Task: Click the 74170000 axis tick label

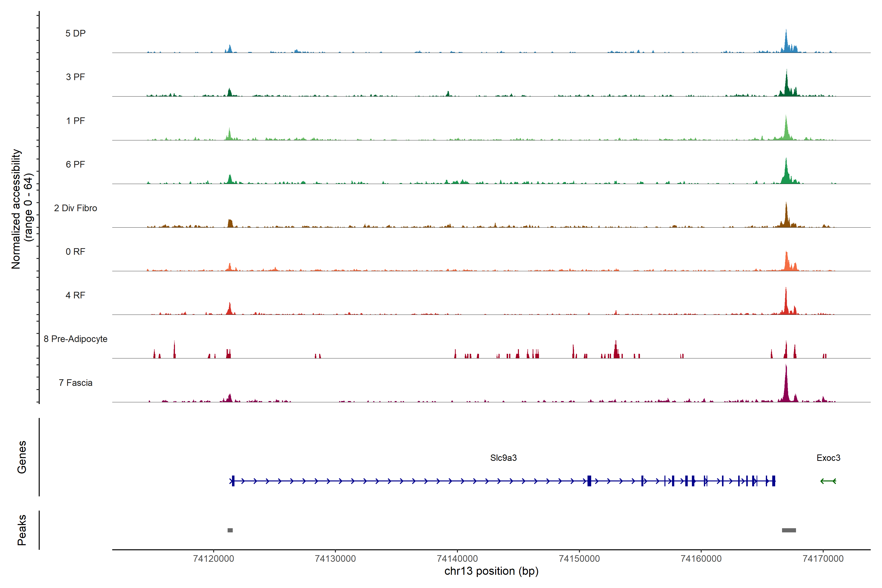Action: click(x=823, y=558)
